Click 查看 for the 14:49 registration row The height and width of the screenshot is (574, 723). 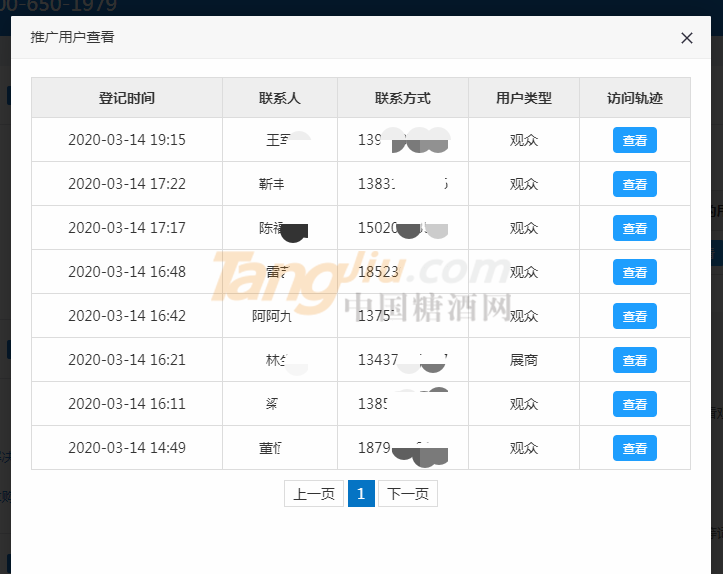tap(634, 448)
